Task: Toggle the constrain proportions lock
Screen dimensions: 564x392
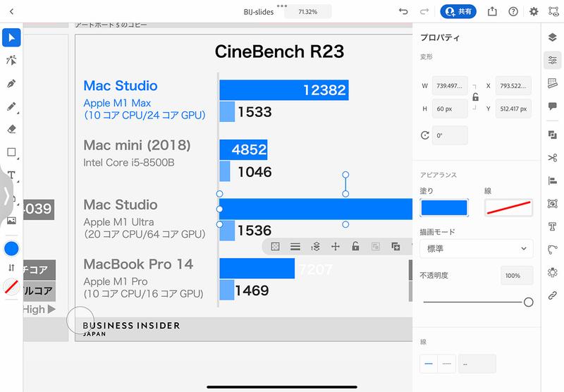Action: point(475,97)
